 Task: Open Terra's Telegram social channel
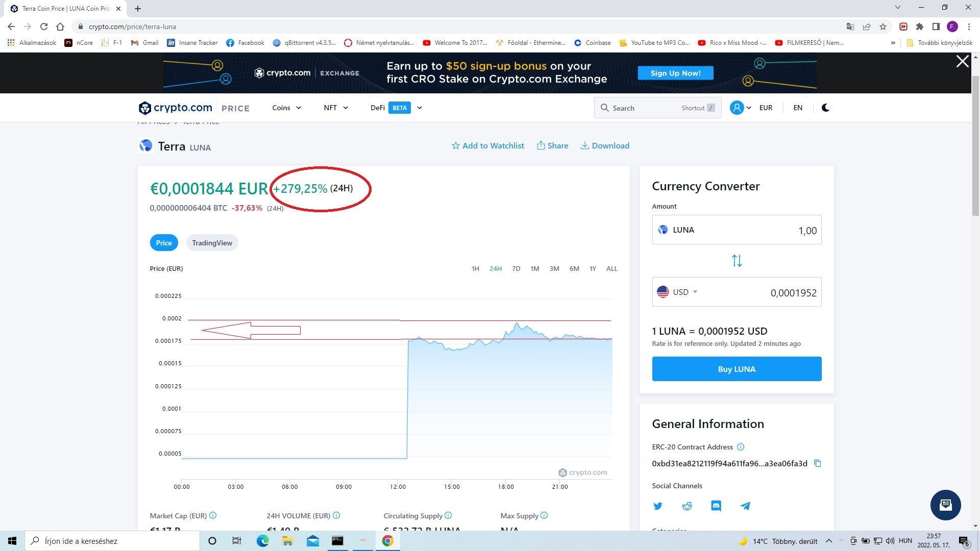coord(745,506)
